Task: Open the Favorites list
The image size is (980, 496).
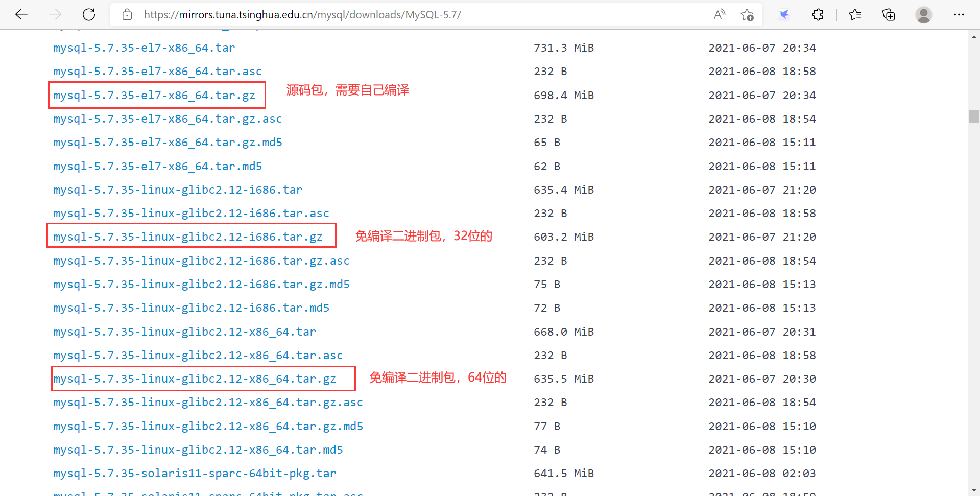Action: 855,15
